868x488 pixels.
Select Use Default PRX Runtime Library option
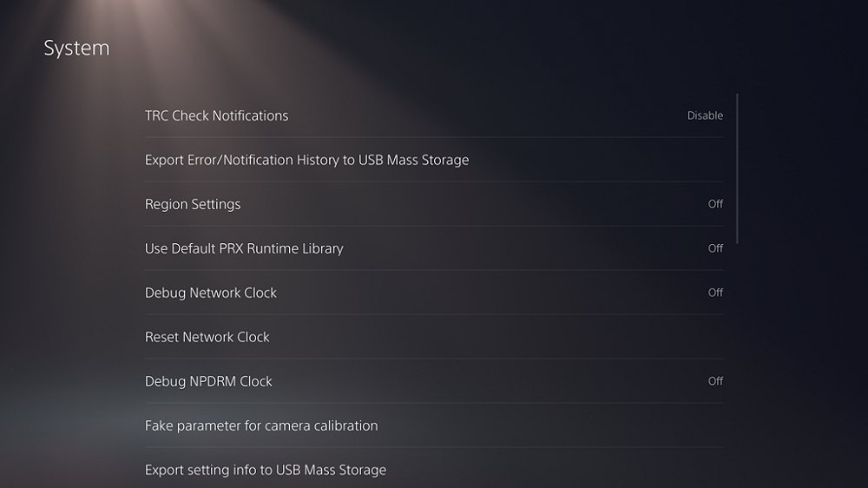244,248
